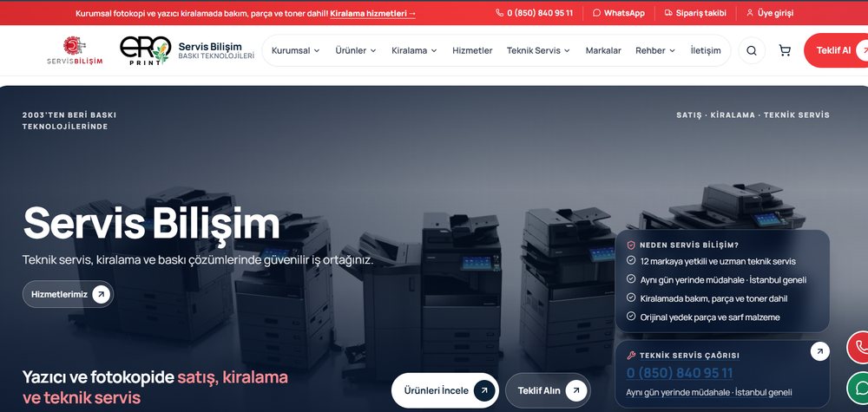Image resolution: width=868 pixels, height=412 pixels.
Task: Click the arrow icon on Hizmetlerimiz button
Action: tap(101, 294)
